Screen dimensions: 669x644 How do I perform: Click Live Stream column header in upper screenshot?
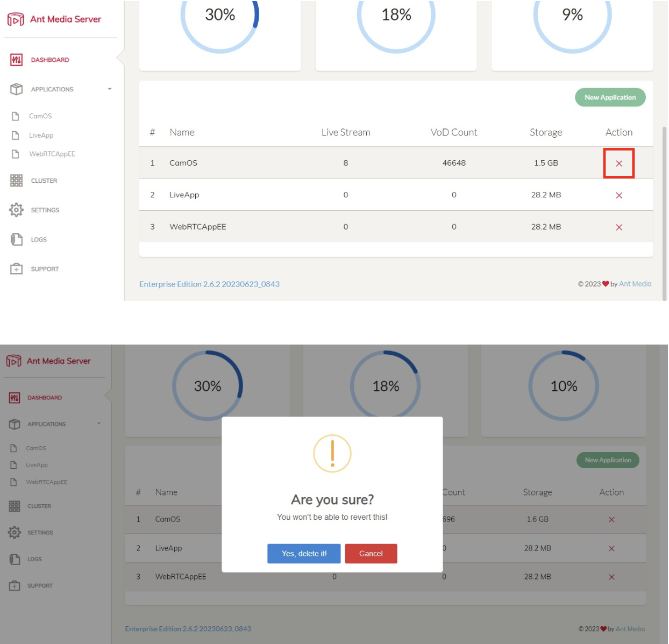346,132
